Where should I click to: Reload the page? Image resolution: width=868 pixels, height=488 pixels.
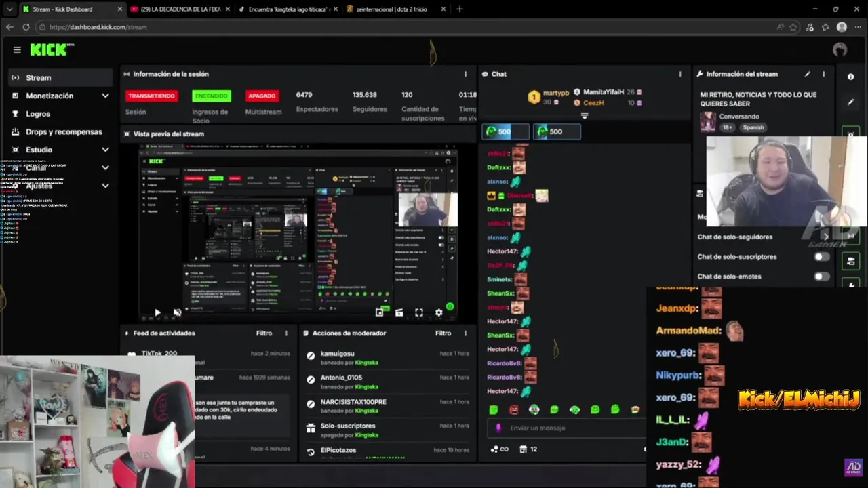pos(26,27)
